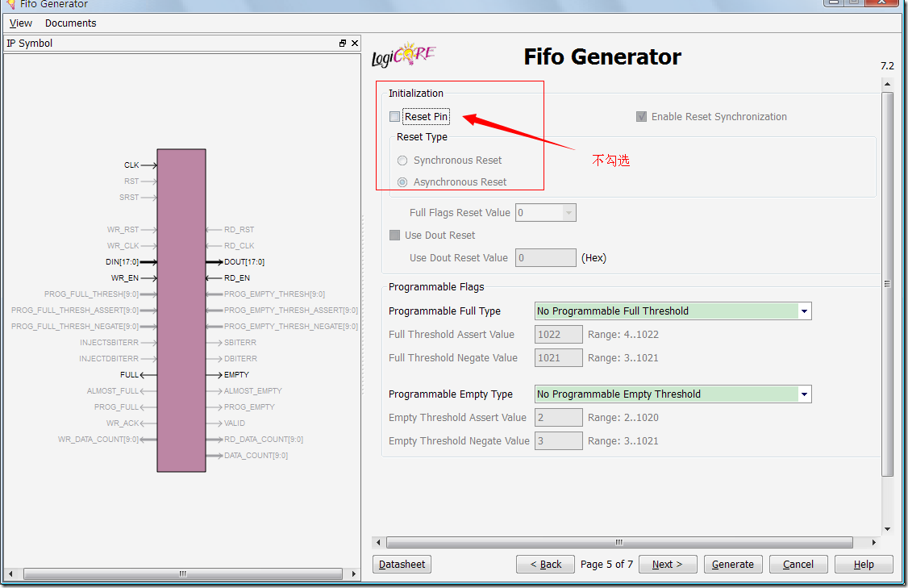Toggle the Use Dout Reset checkbox
Image resolution: width=908 pixels, height=588 pixels.
(394, 236)
